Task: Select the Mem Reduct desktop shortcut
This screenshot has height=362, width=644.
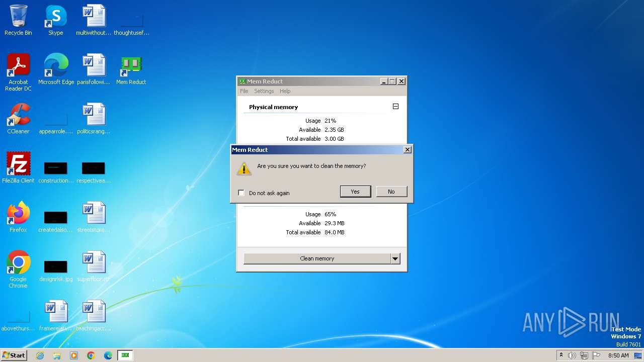Action: tap(131, 69)
